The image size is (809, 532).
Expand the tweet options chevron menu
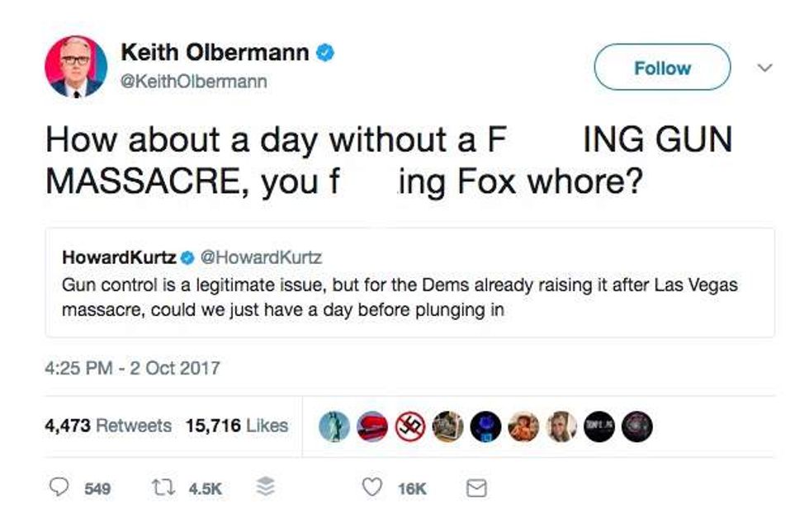tap(764, 68)
